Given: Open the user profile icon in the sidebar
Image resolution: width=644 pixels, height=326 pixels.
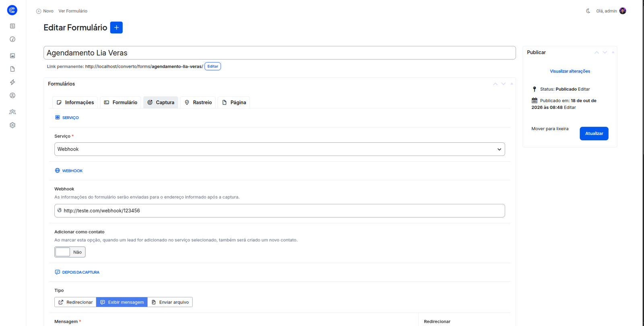Looking at the screenshot, I should pos(12,96).
